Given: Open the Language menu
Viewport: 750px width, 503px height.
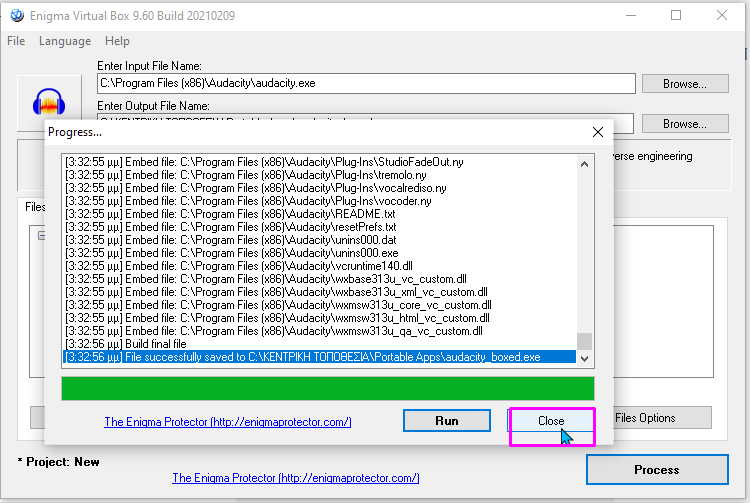Looking at the screenshot, I should pyautogui.click(x=65, y=41).
